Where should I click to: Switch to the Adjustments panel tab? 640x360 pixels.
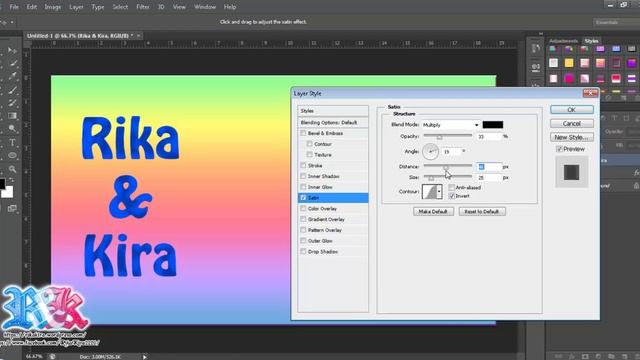point(563,41)
